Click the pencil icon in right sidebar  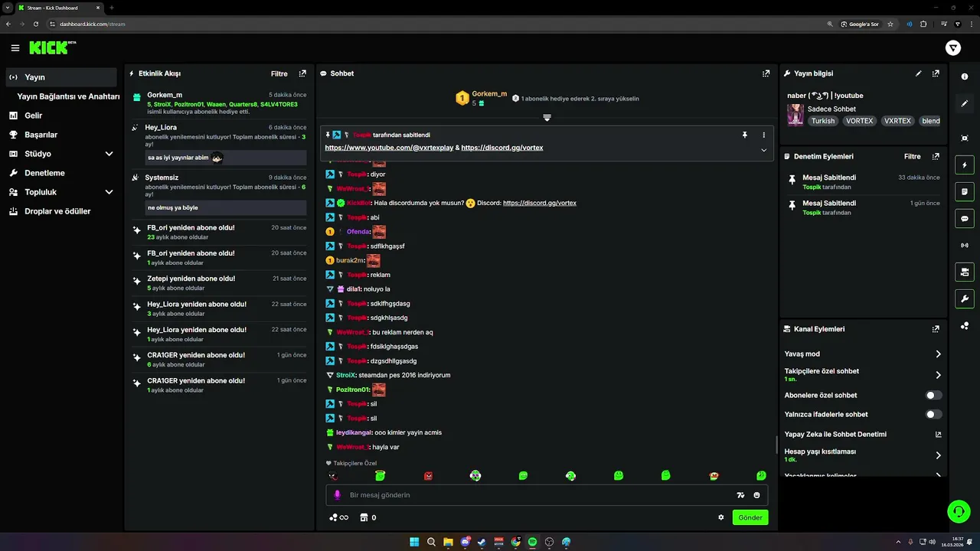[965, 103]
